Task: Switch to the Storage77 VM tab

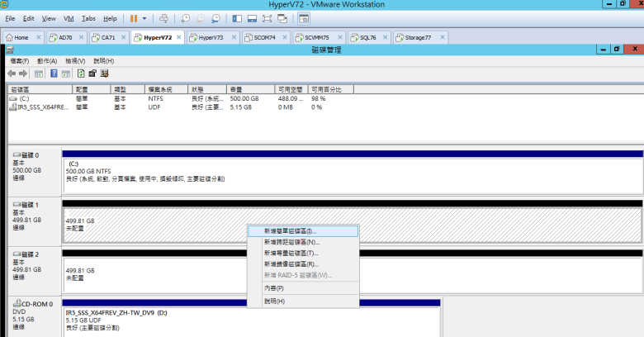Action: [x=415, y=38]
